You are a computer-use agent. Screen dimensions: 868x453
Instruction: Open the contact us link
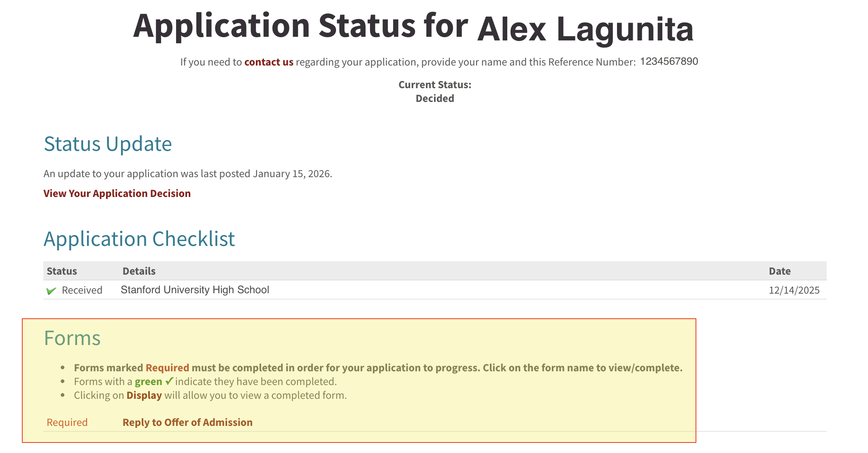[x=269, y=62]
